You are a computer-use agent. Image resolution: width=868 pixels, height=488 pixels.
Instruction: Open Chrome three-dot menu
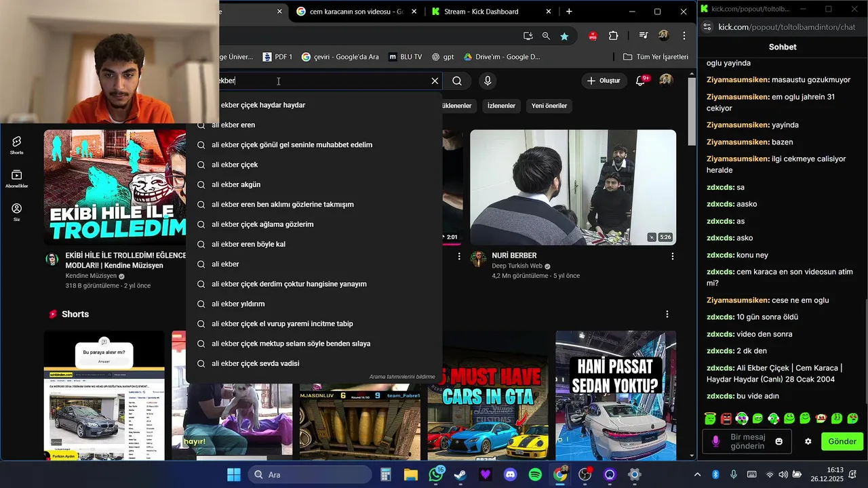pos(684,36)
